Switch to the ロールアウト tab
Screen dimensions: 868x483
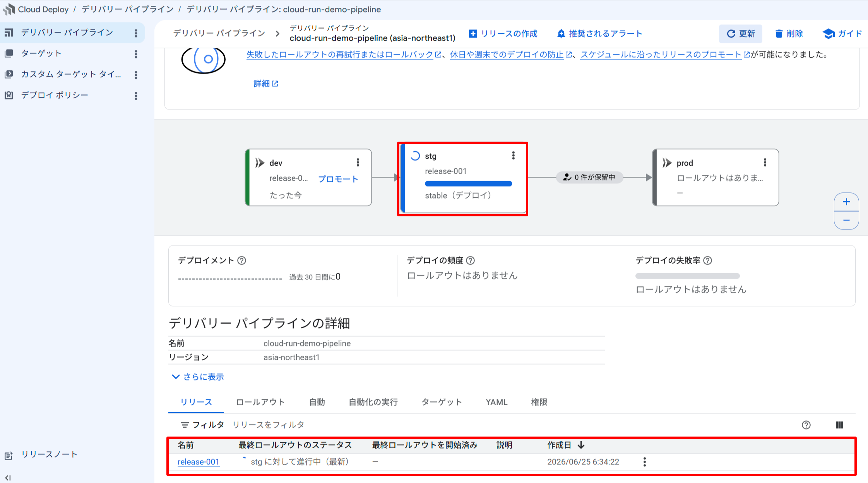(260, 402)
